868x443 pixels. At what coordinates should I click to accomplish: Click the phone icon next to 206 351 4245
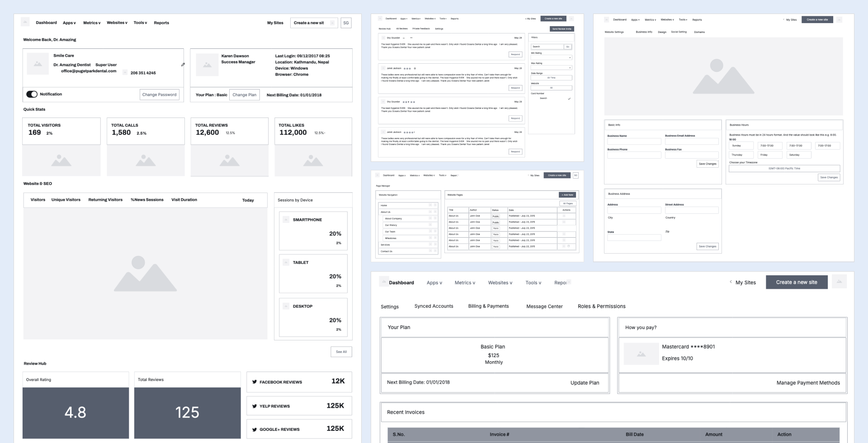[x=125, y=72]
